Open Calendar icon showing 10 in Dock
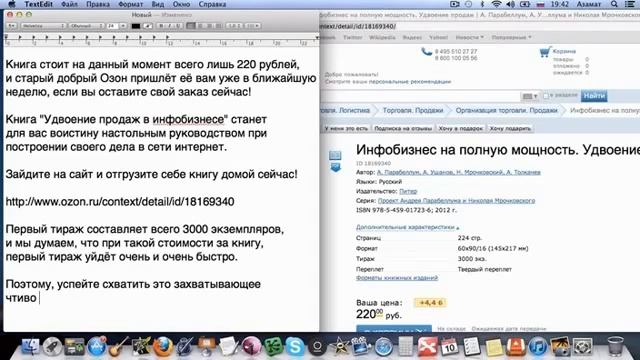Image resolution: width=640 pixels, height=360 pixels. 449,347
